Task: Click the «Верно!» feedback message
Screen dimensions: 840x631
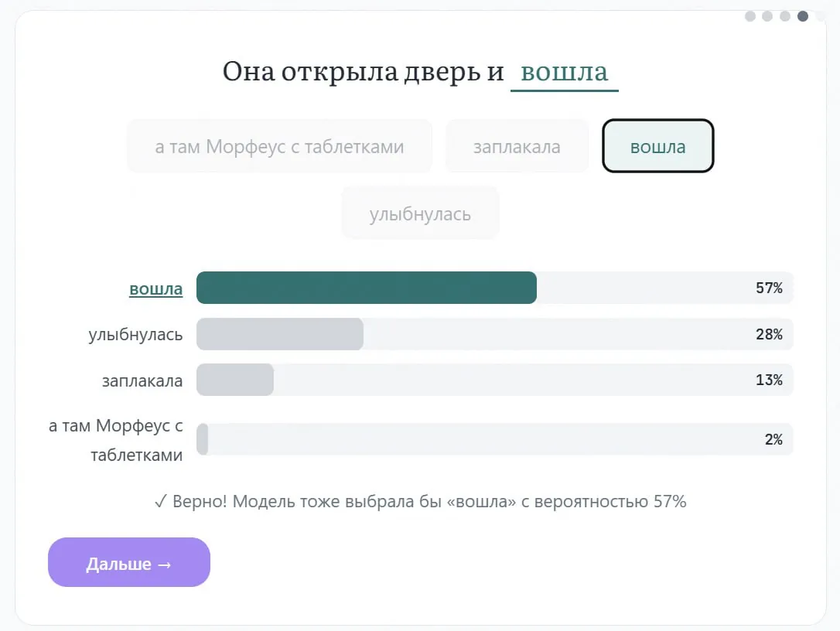Action: [420, 502]
